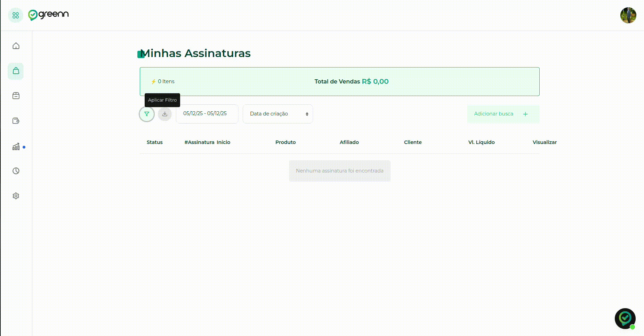Click the #Assinatura column header
The width and height of the screenshot is (644, 336).
coord(199,142)
